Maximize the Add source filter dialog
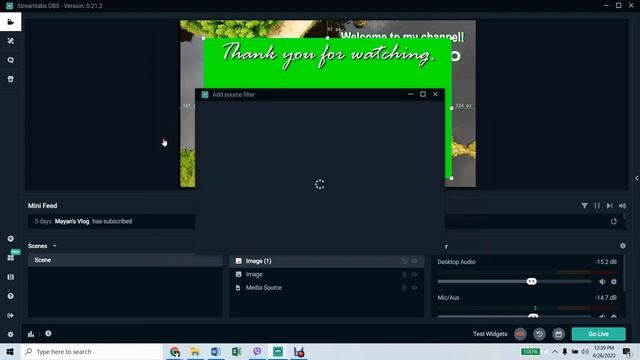 [423, 94]
